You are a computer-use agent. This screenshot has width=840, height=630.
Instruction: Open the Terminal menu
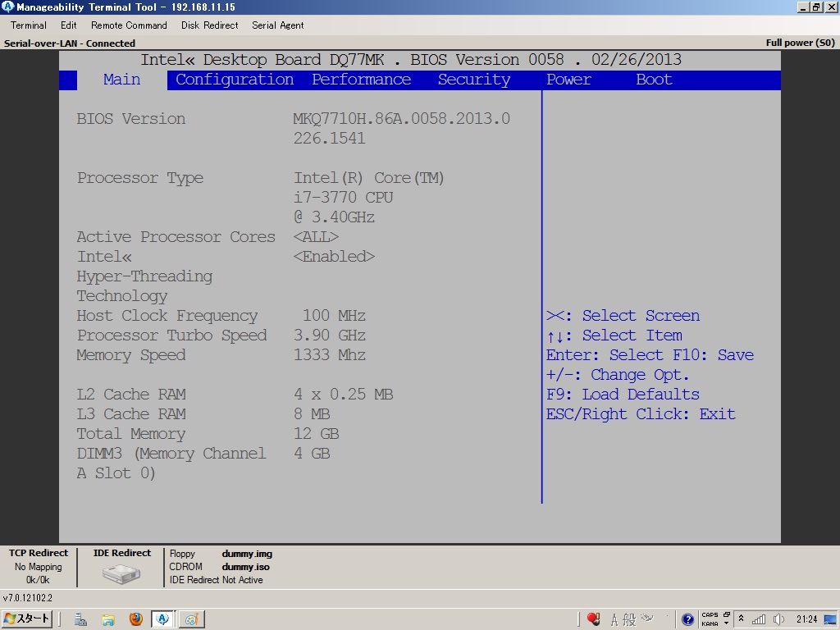(29, 25)
